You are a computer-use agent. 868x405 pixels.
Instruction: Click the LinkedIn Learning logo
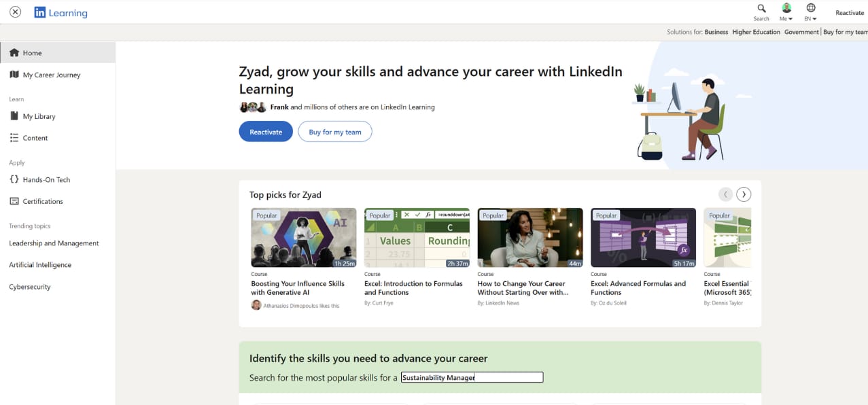coord(60,12)
